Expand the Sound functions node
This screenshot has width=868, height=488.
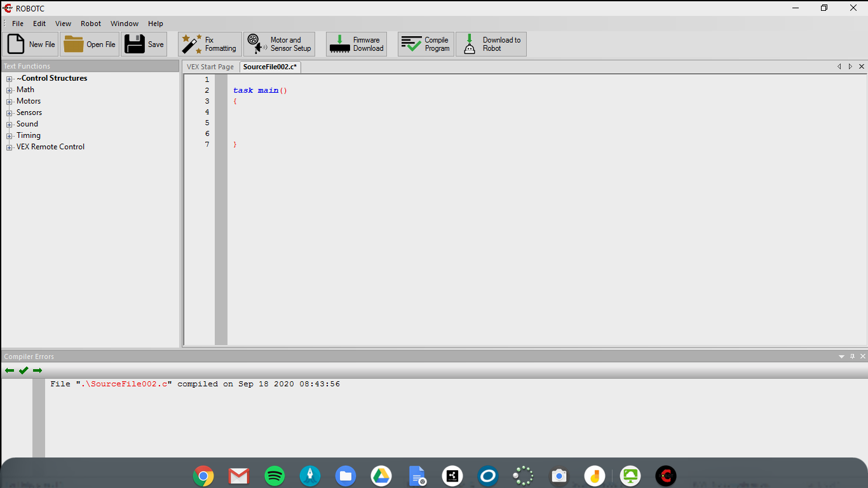(x=10, y=125)
